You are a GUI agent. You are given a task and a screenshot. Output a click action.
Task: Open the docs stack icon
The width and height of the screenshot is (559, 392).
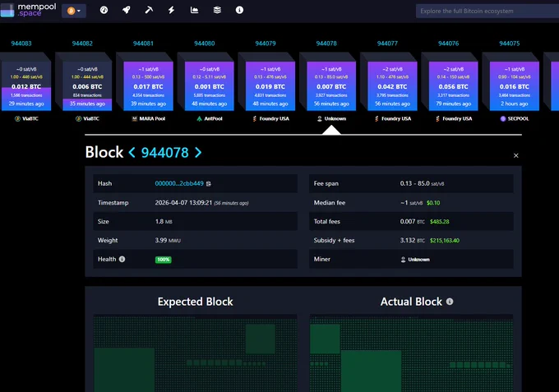coord(217,10)
